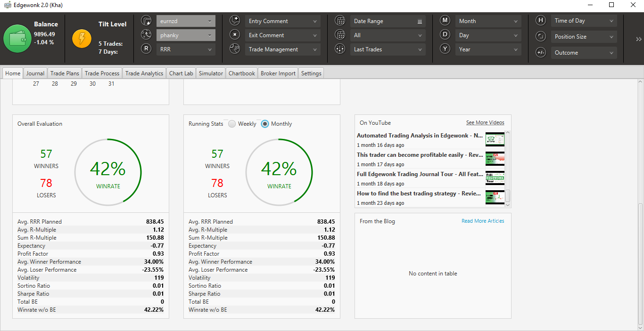The image size is (644, 331).
Task: Open the Automated Trading Analysis video thumbnail
Action: coord(495,139)
